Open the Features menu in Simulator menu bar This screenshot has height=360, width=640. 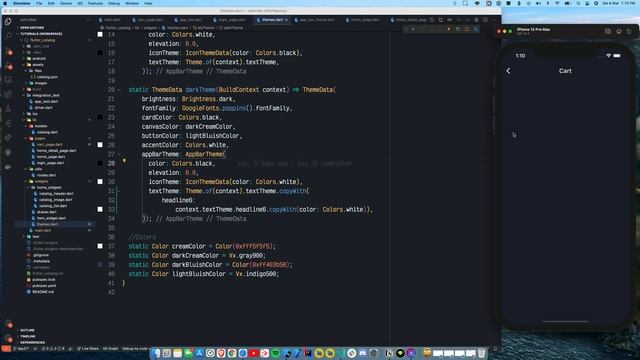[x=95, y=3]
